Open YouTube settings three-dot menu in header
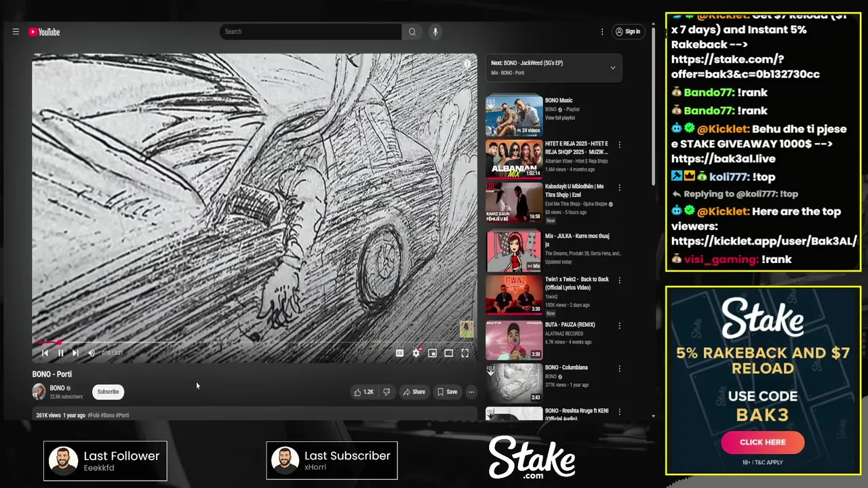Image resolution: width=868 pixels, height=488 pixels. pos(601,32)
